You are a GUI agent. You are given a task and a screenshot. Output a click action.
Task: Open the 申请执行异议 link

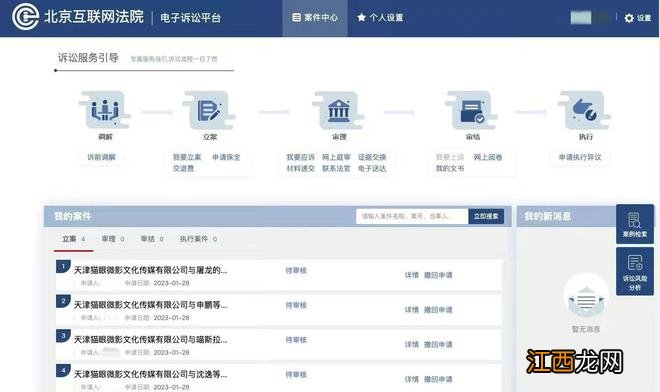(580, 157)
